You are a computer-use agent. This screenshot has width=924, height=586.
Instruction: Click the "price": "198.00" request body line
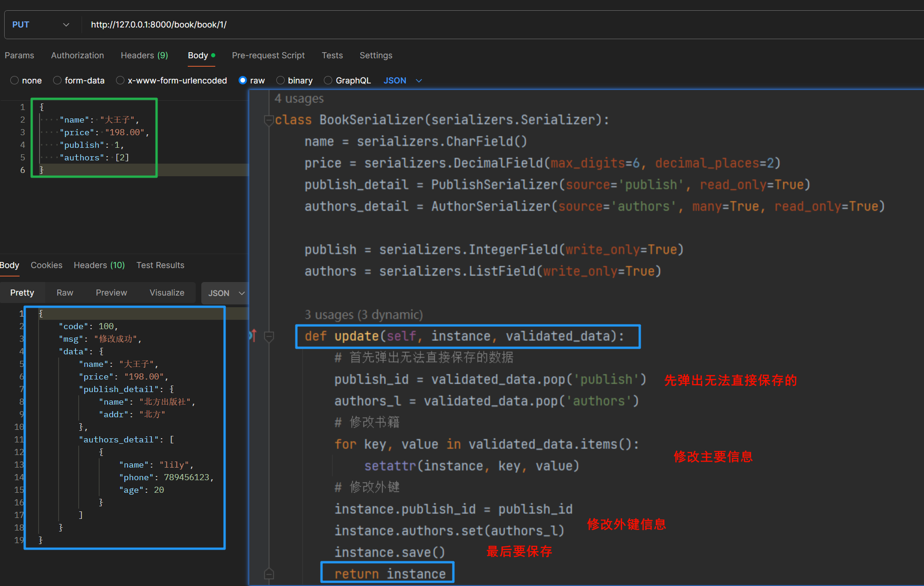coord(104,132)
